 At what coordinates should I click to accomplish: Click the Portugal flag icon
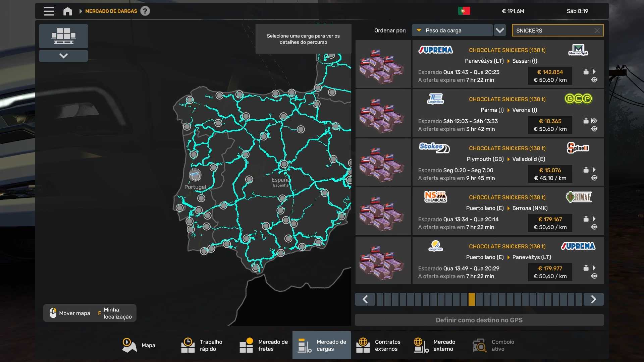click(x=464, y=11)
